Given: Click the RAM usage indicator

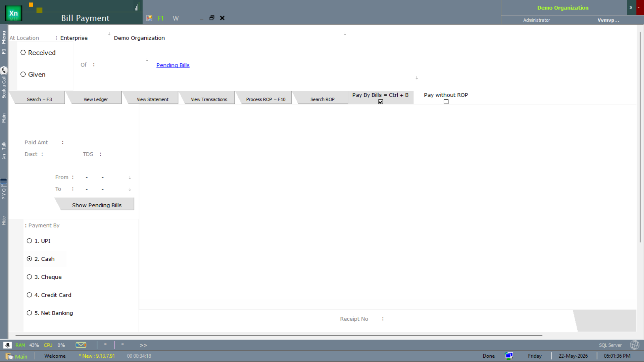Looking at the screenshot, I should click(x=27, y=345).
